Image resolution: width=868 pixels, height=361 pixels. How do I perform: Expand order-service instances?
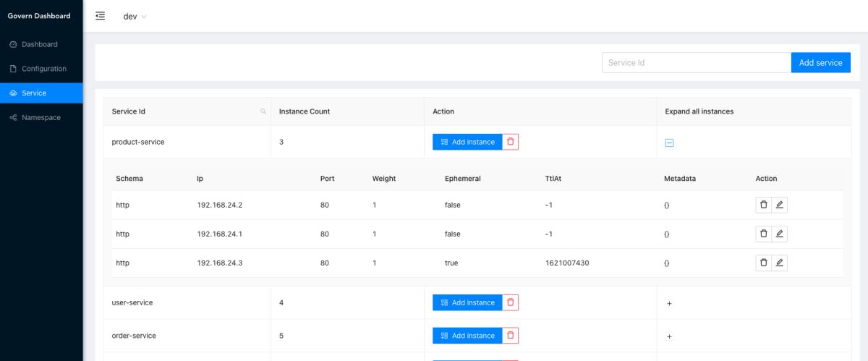point(669,336)
